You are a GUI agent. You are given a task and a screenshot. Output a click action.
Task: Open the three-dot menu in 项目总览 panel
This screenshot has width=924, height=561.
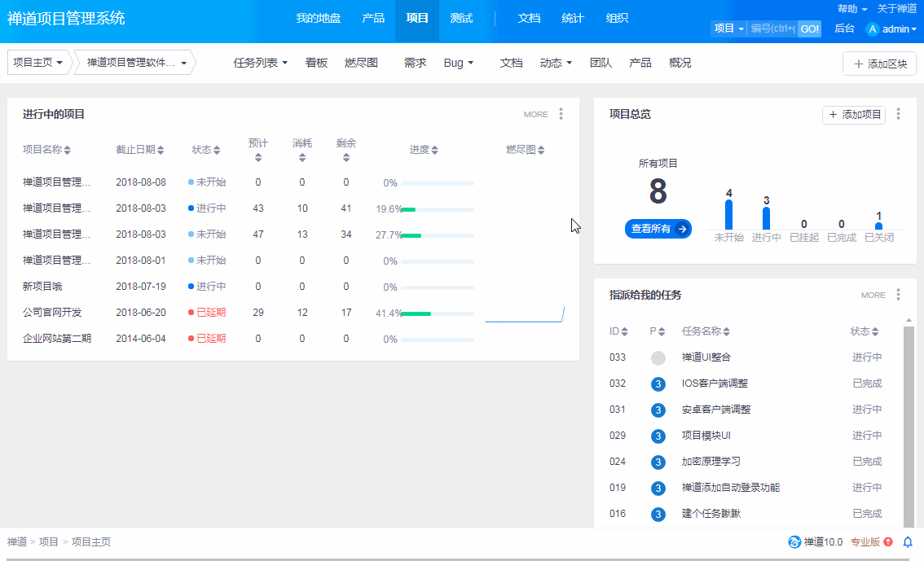click(899, 114)
